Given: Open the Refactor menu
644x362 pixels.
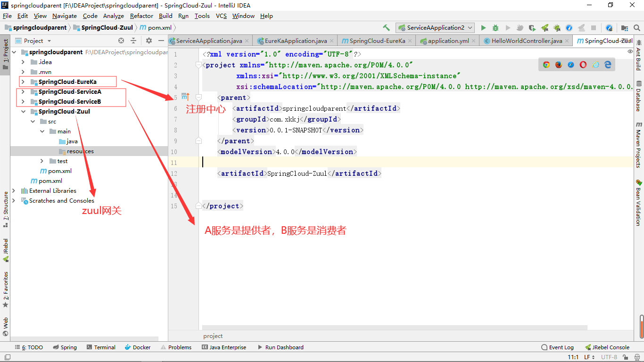Looking at the screenshot, I should pyautogui.click(x=141, y=16).
